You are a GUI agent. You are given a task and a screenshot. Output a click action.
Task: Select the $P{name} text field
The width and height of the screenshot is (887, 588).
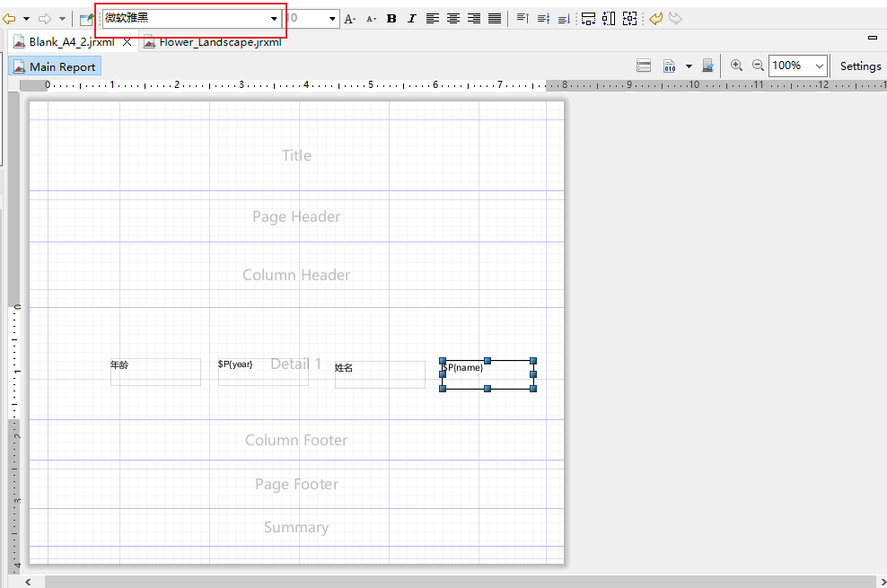click(487, 375)
